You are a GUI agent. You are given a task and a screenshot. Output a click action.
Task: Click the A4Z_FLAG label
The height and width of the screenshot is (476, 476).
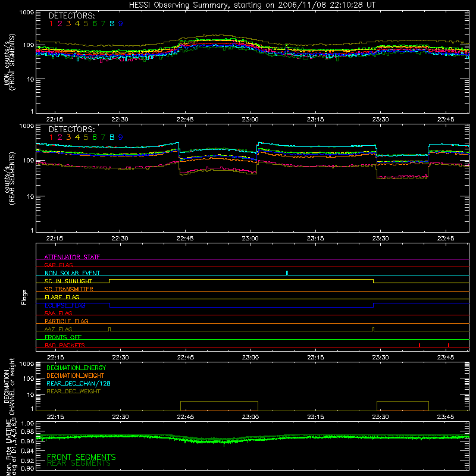click(58, 329)
